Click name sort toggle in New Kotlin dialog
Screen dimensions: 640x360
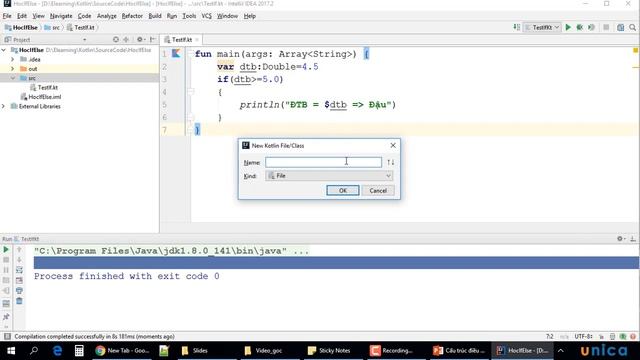[391, 162]
